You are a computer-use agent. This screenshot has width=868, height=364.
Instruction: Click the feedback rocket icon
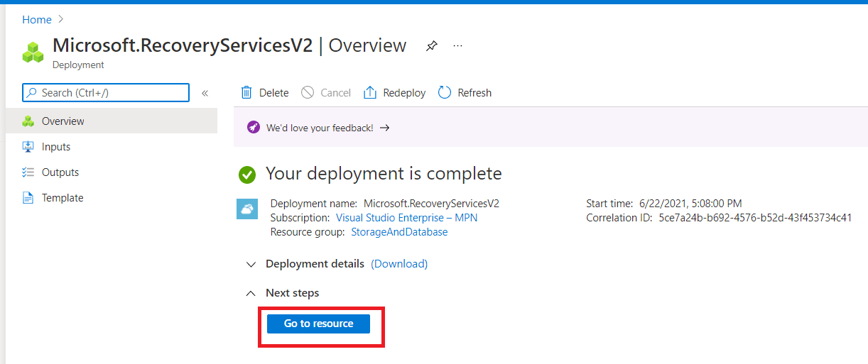254,128
